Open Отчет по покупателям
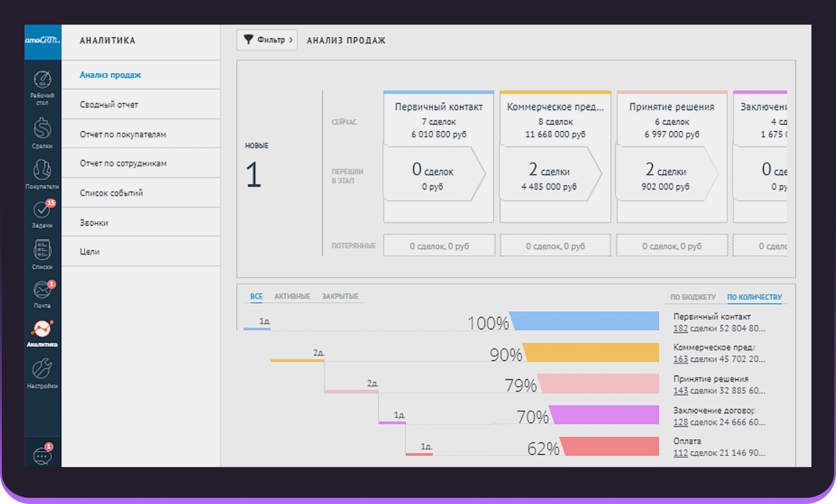The image size is (836, 504). 123,134
